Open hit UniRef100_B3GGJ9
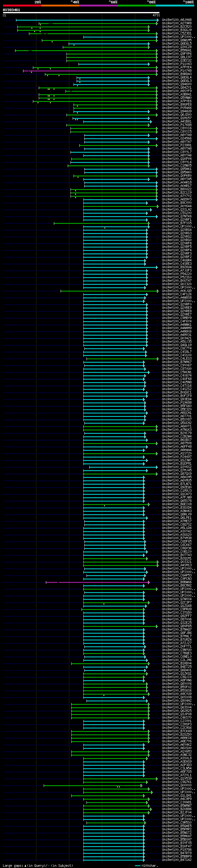 point(177,30)
